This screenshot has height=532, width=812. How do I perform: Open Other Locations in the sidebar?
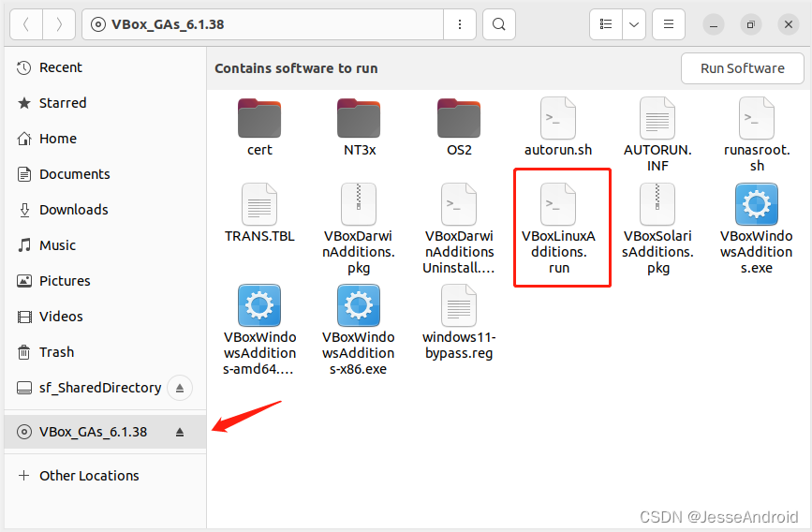pos(105,476)
